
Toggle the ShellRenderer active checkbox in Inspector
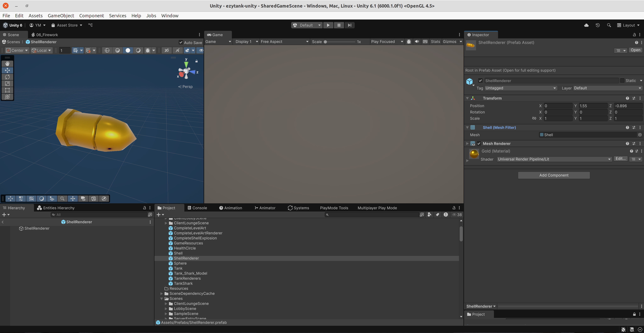point(481,81)
